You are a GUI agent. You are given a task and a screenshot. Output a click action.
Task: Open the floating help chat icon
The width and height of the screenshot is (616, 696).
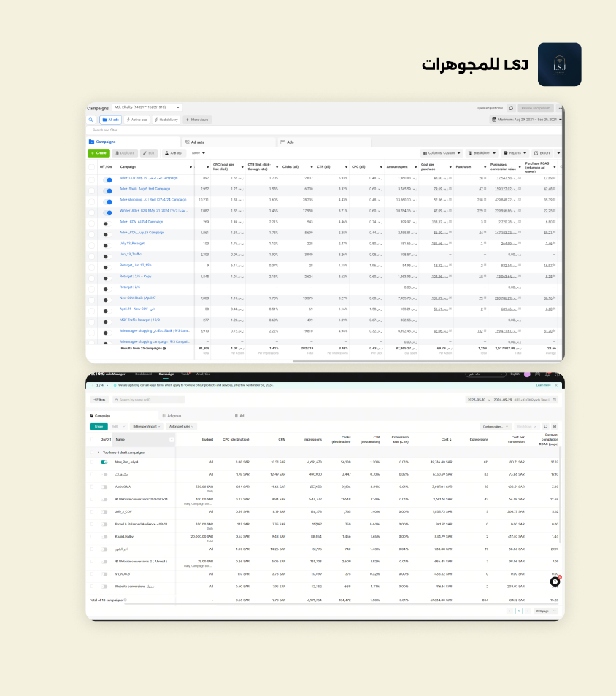pos(555,581)
